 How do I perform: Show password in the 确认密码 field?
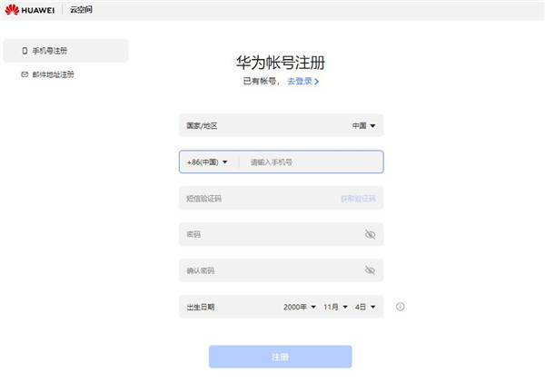coord(370,270)
